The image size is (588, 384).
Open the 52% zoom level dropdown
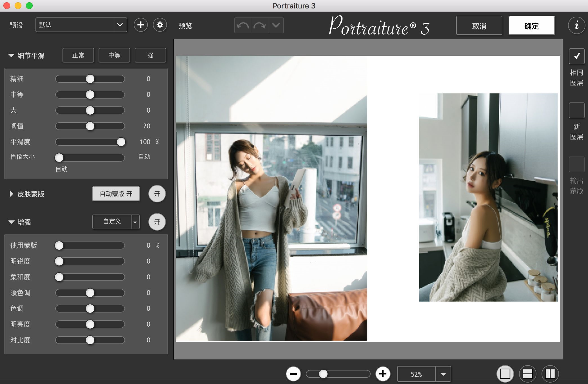tap(443, 374)
